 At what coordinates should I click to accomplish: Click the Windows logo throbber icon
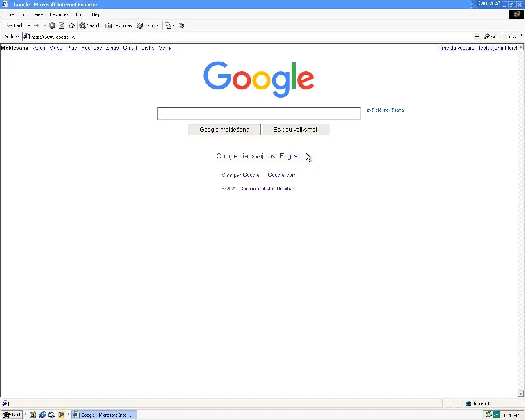click(516, 14)
